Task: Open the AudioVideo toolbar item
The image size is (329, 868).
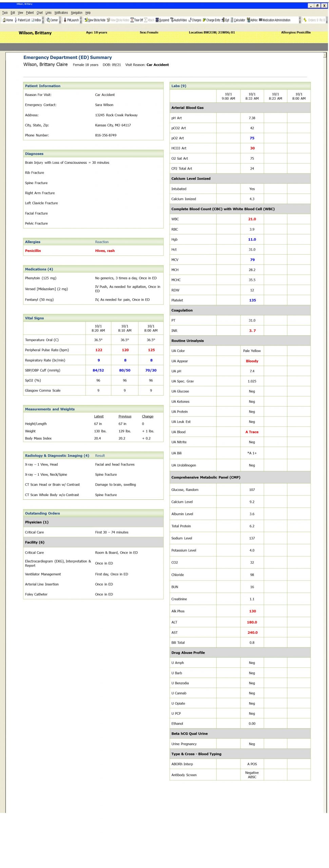Action: 178,20
